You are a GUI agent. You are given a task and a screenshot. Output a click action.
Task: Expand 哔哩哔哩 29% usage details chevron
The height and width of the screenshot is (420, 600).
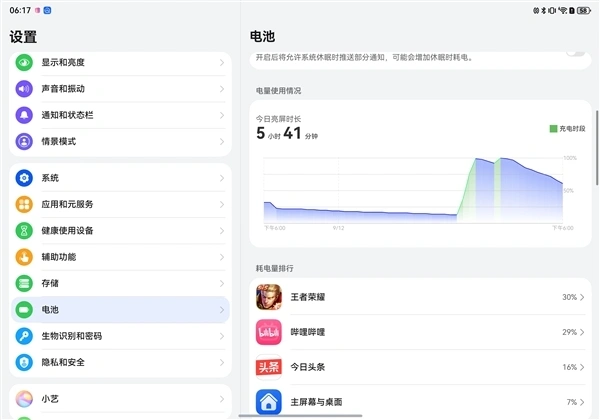point(582,331)
